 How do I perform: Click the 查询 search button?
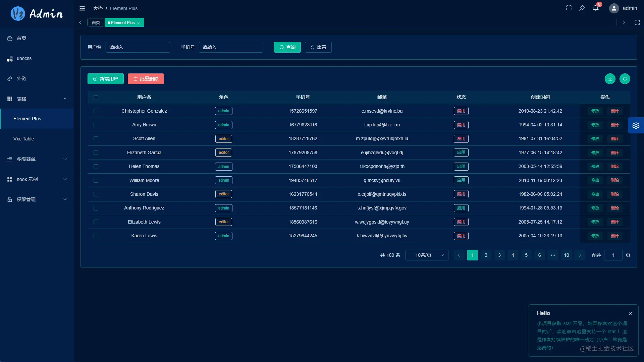point(287,47)
